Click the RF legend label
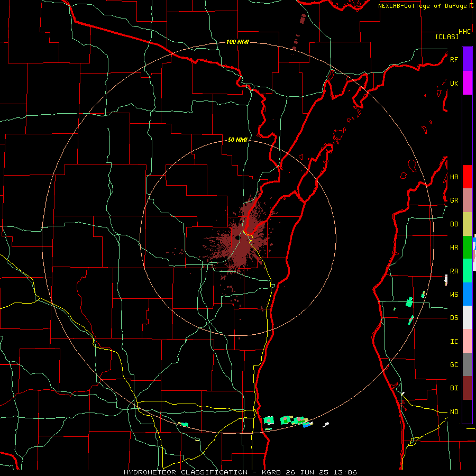476x476 pixels. click(454, 59)
